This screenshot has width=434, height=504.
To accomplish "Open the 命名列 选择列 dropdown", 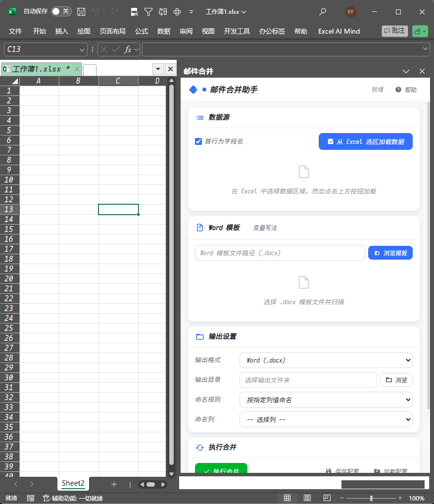I will point(326,419).
